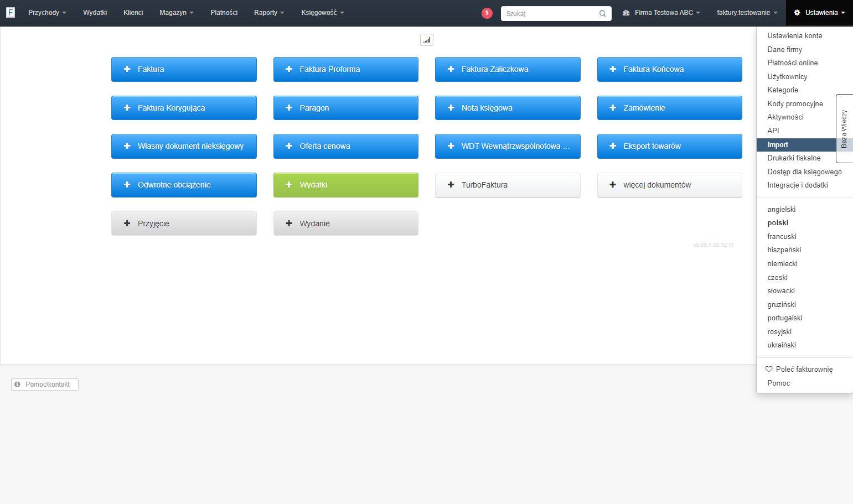Show więcej dokumentów options
Viewport: 853px width, 504px height.
pyautogui.click(x=670, y=185)
